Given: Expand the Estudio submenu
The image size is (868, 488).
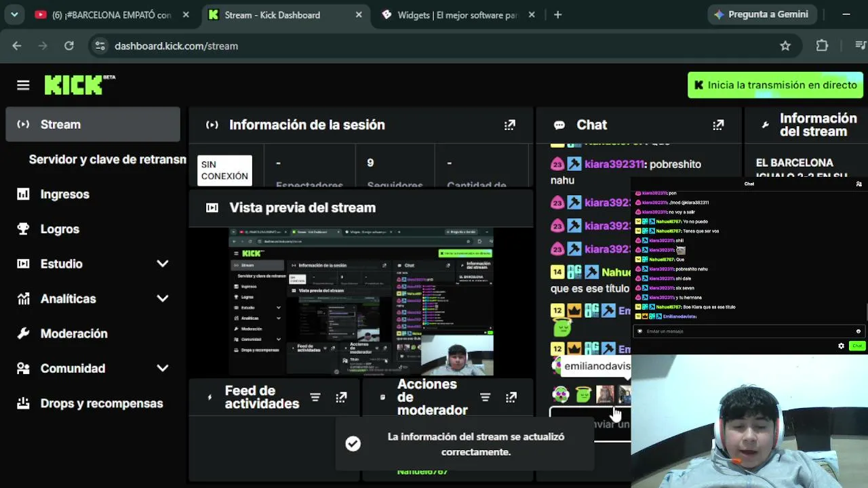Looking at the screenshot, I should pyautogui.click(x=163, y=264).
